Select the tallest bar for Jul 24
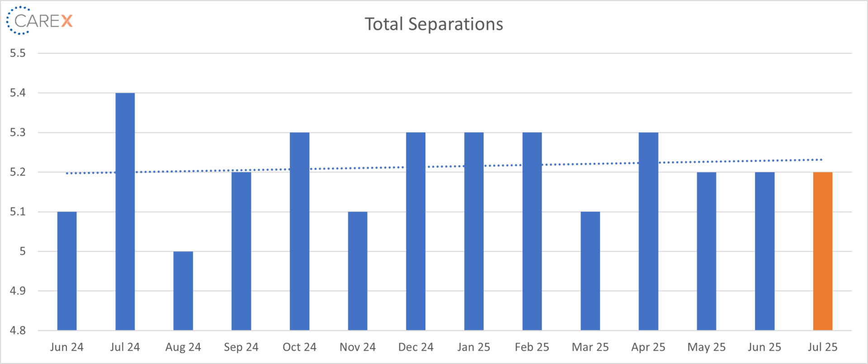 [x=125, y=211]
